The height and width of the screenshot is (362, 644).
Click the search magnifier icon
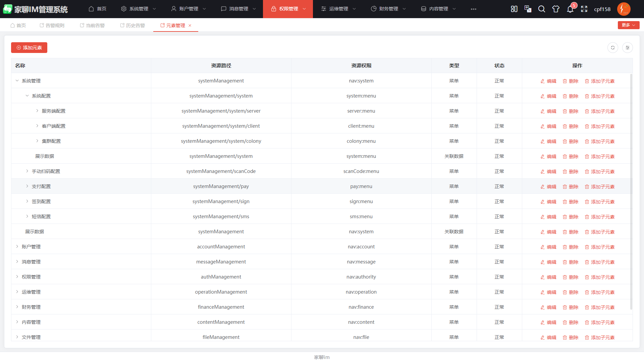pyautogui.click(x=542, y=9)
